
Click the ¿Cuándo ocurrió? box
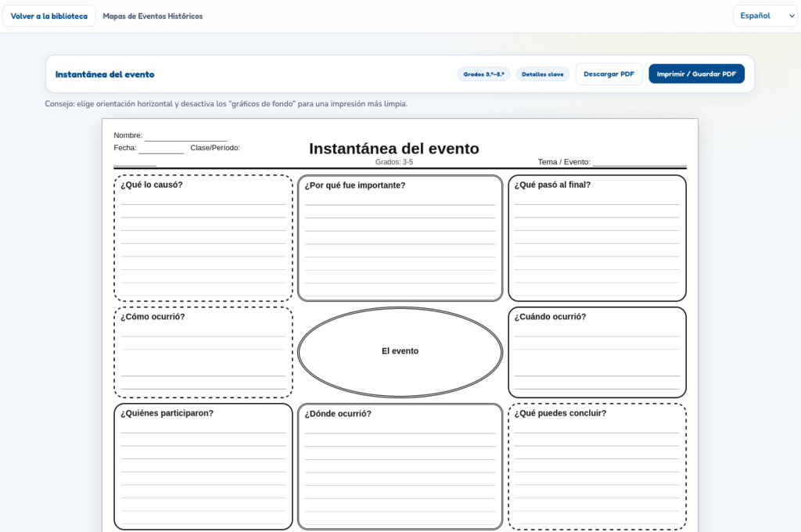pos(597,352)
